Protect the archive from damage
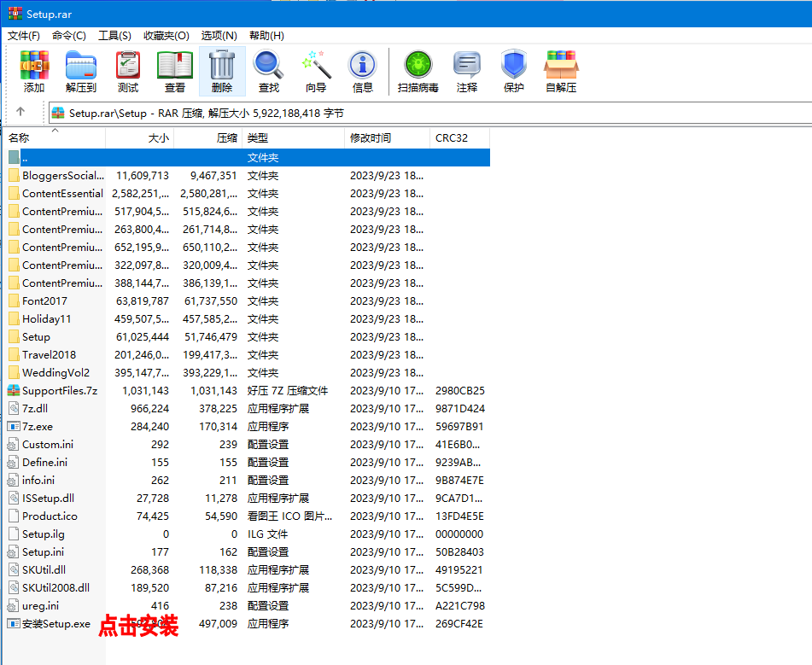This screenshot has width=812, height=665. point(513,72)
